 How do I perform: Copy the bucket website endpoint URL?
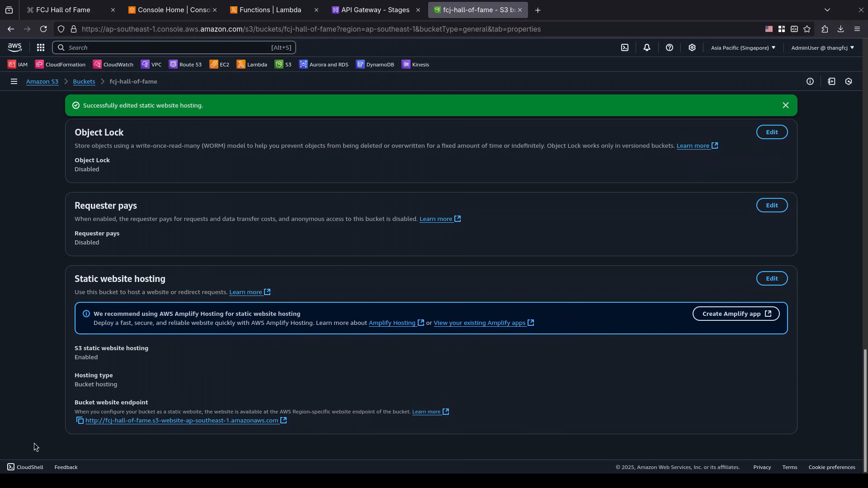point(80,421)
